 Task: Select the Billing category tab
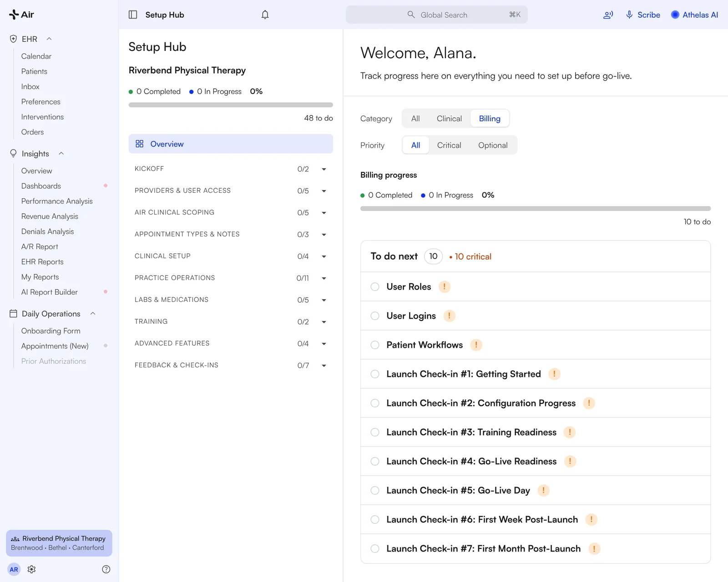point(490,119)
